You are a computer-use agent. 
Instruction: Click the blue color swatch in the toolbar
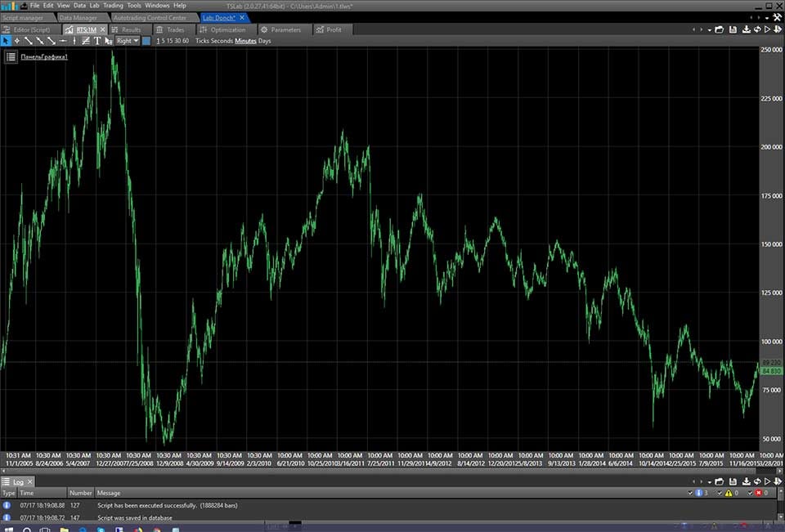pyautogui.click(x=146, y=40)
